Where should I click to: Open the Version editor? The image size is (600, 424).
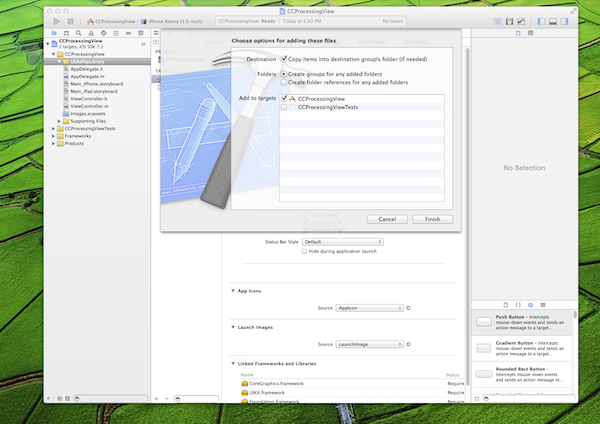521,20
